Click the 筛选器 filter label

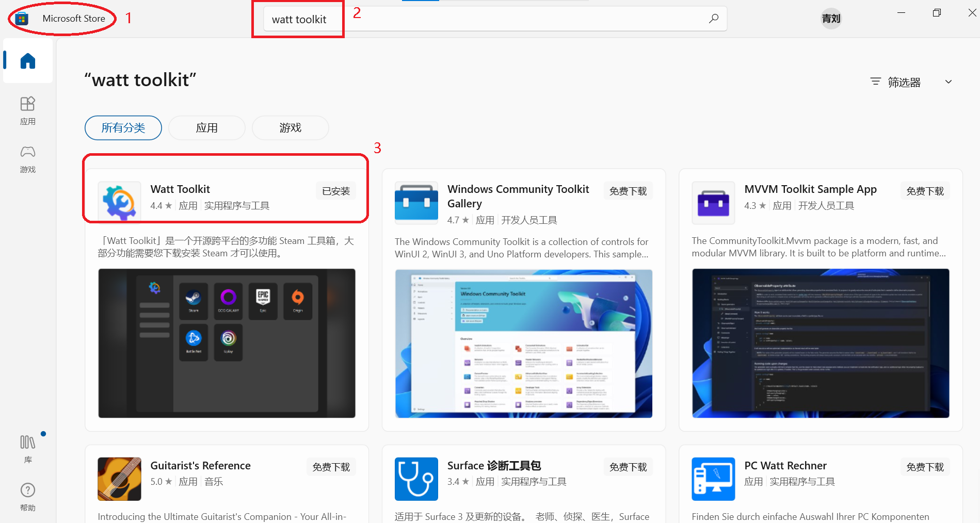904,82
